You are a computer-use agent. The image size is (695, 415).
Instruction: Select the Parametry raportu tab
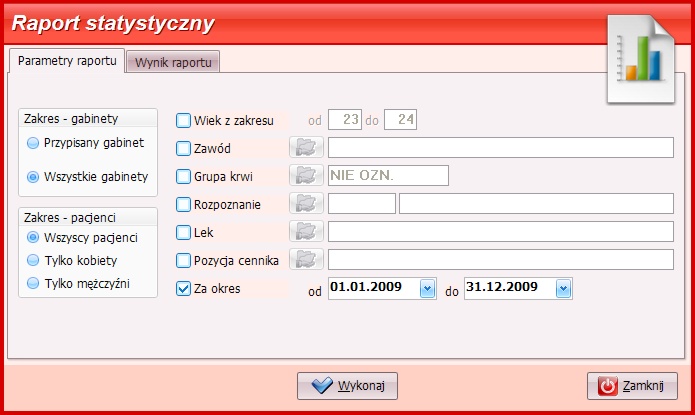click(x=67, y=60)
